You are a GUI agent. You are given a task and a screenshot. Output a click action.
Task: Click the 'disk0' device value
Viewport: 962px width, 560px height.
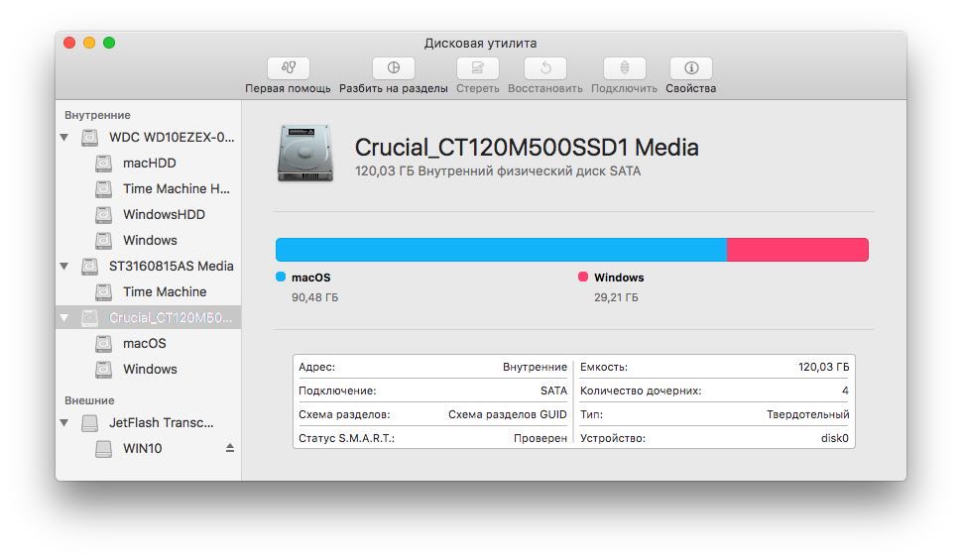tap(835, 438)
